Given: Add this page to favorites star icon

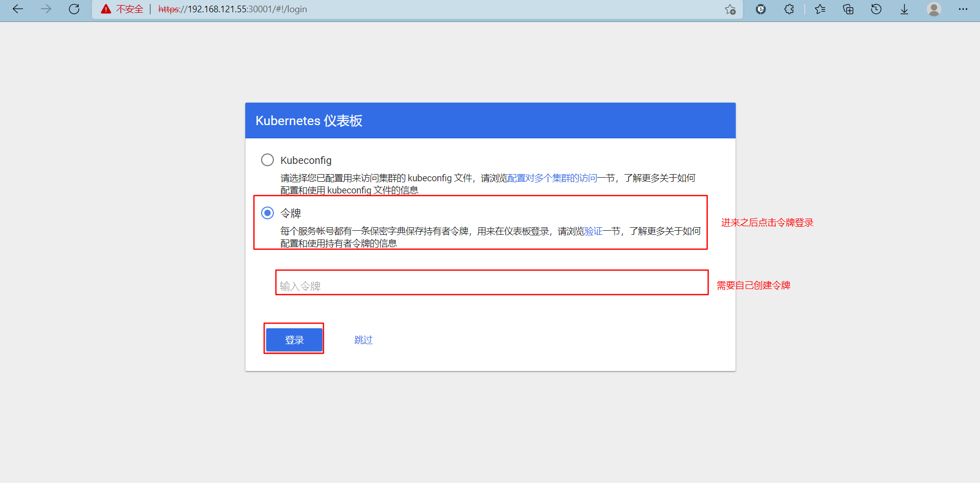Looking at the screenshot, I should 730,9.
